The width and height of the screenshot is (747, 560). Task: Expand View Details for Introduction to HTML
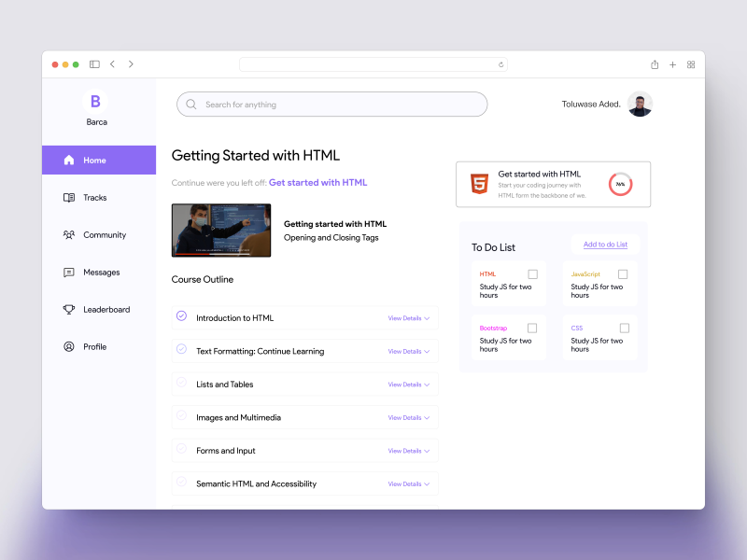click(408, 318)
